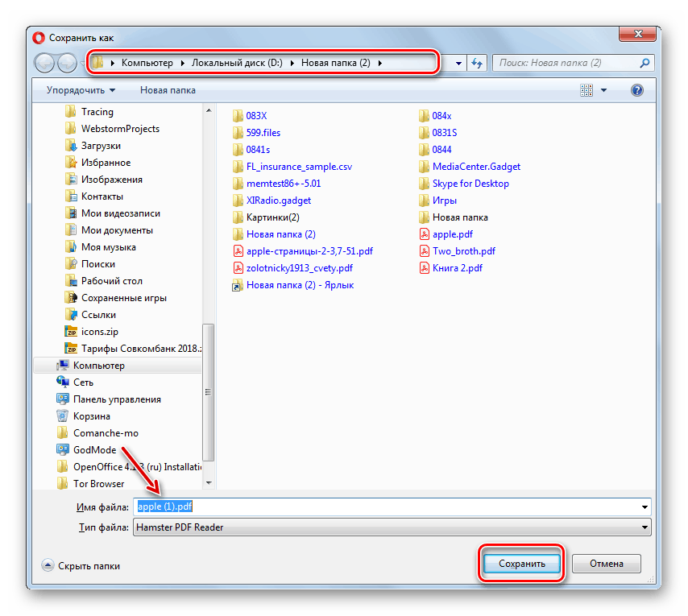Image resolution: width=688 pixels, height=616 pixels.
Task: Click the Книга 2.pdf file icon
Action: 425,268
